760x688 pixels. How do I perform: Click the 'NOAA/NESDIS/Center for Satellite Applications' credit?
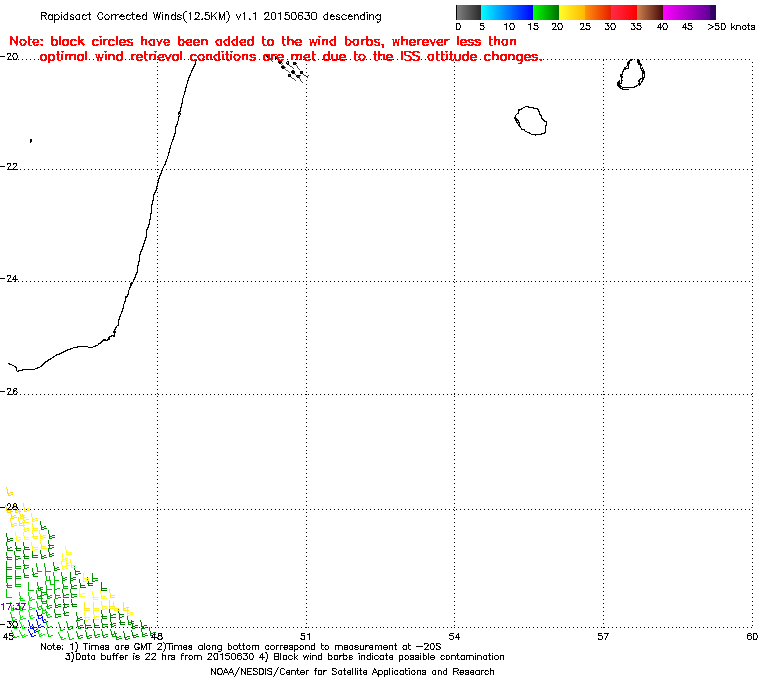352,672
